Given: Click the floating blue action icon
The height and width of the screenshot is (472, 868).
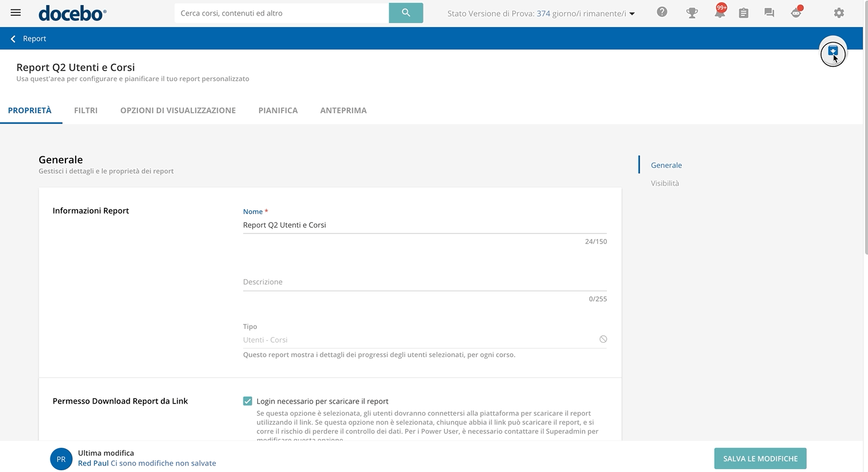Looking at the screenshot, I should pos(832,52).
